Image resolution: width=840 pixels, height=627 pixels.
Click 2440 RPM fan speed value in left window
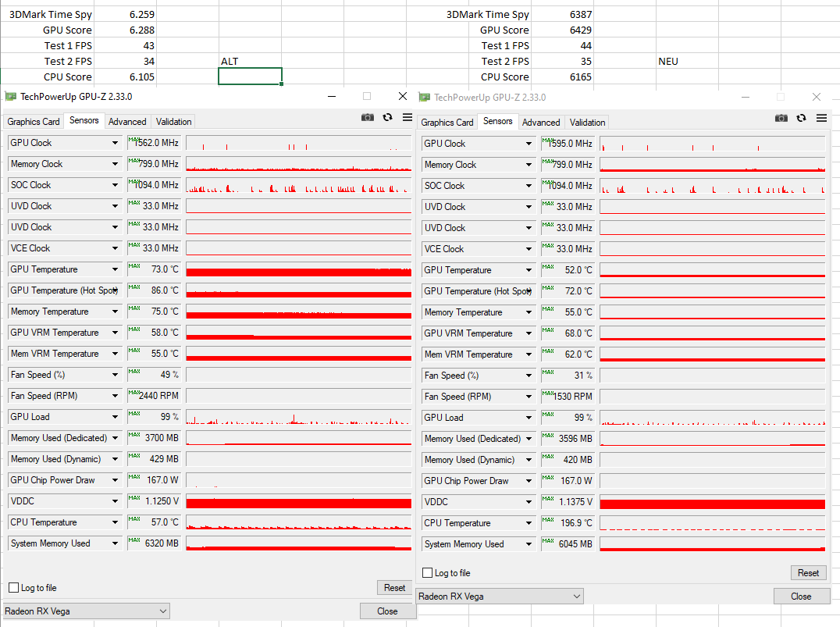pyautogui.click(x=155, y=396)
